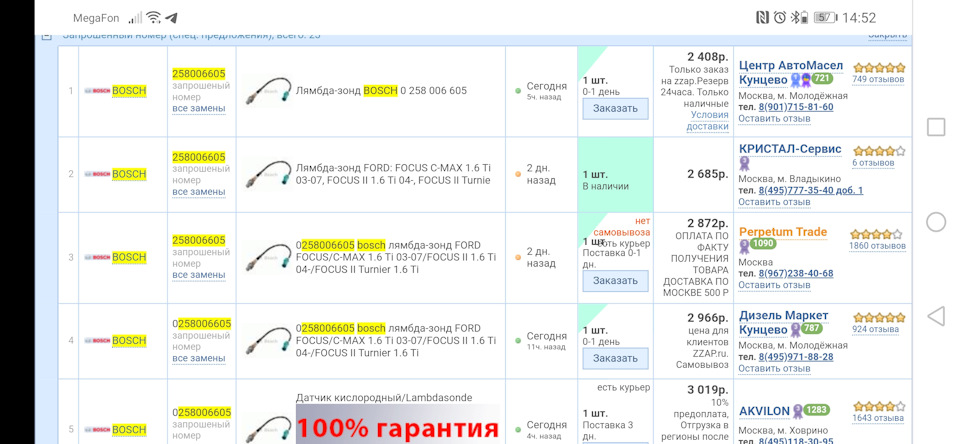The width and height of the screenshot is (960, 444).
Task: Click the Закрыть link at top right
Action: pyautogui.click(x=887, y=35)
